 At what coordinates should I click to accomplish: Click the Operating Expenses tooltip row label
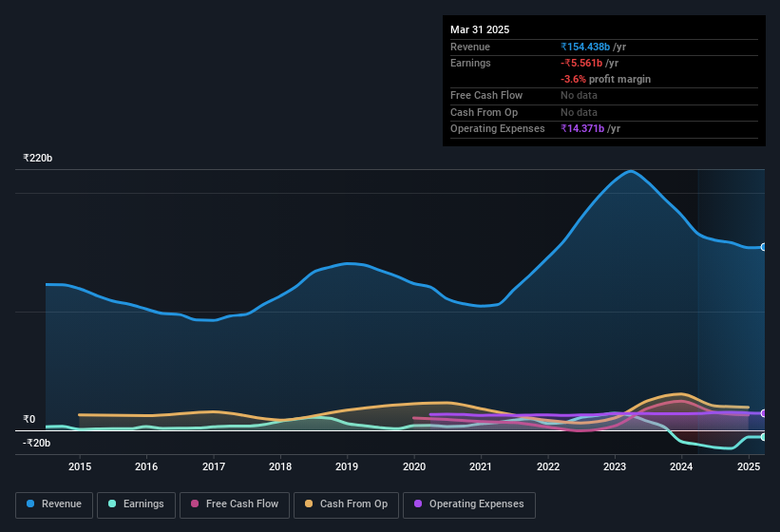click(x=498, y=129)
